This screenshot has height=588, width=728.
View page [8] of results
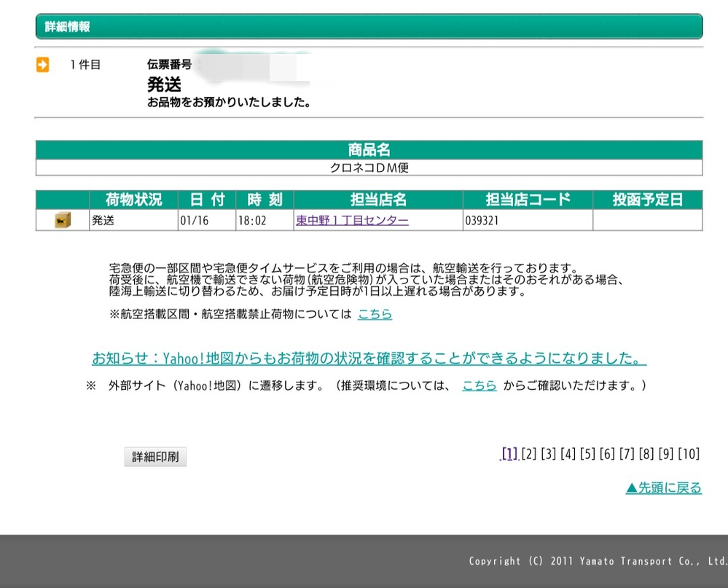click(x=646, y=454)
